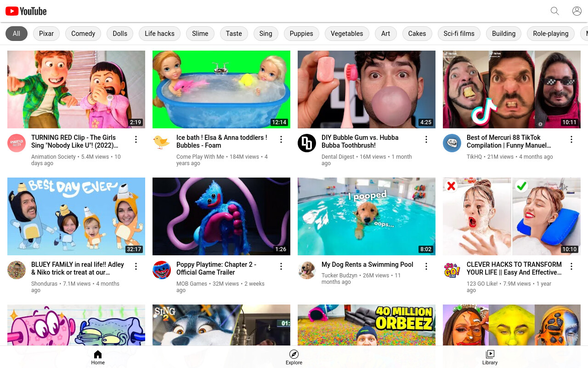Select the Comedy filter chip

[x=83, y=34]
